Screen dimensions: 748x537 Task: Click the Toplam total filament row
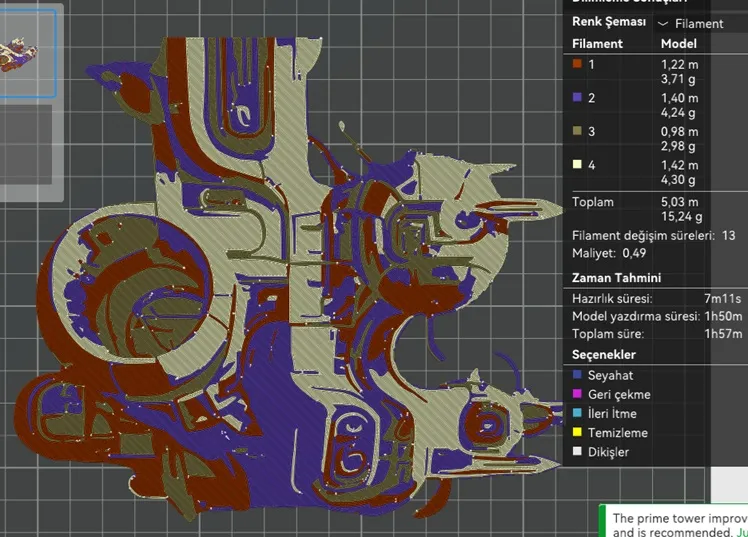pyautogui.click(x=637, y=209)
